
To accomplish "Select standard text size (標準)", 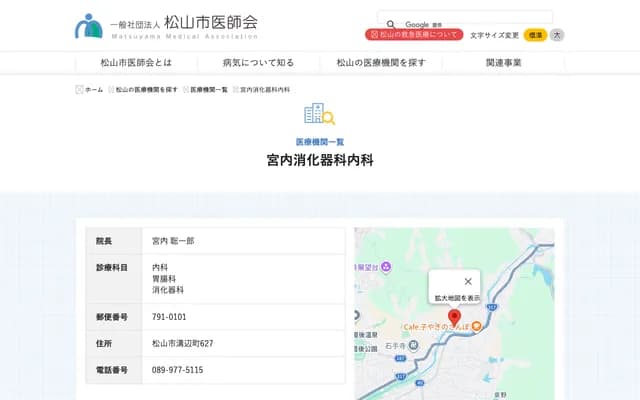I will 535,35.
